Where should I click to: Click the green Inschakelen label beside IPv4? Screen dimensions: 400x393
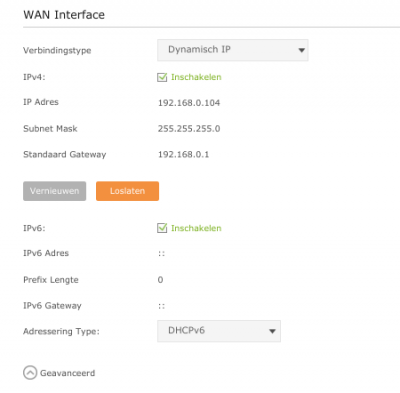(196, 77)
